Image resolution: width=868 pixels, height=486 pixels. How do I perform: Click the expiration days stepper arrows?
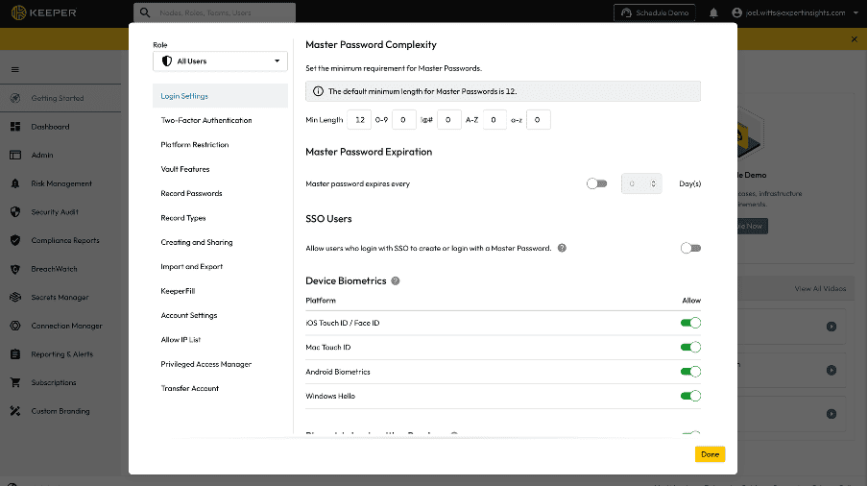[653, 183]
